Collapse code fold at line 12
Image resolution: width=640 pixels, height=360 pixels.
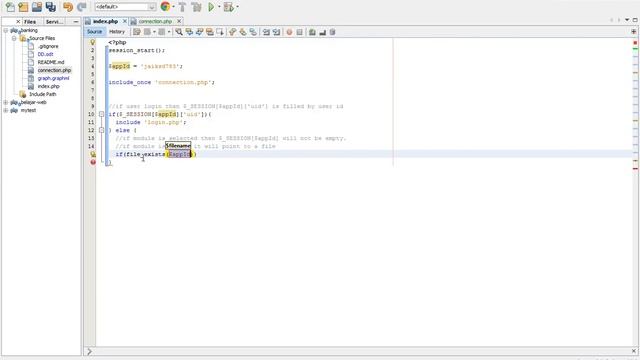pos(102,130)
